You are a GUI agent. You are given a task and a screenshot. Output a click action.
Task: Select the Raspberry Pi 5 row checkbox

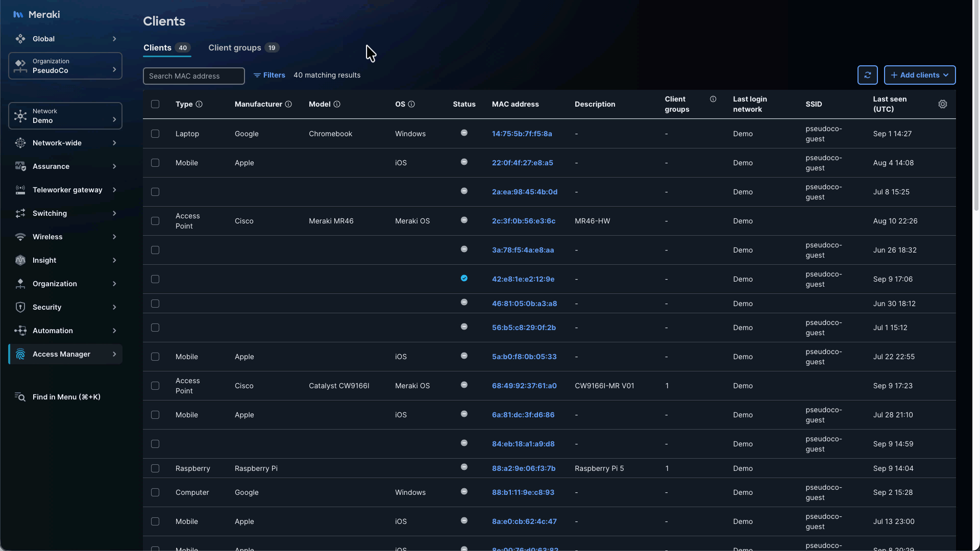155,468
